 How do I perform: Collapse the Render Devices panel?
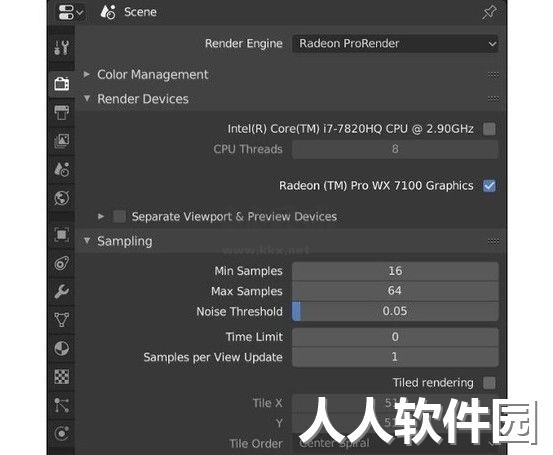pos(87,99)
